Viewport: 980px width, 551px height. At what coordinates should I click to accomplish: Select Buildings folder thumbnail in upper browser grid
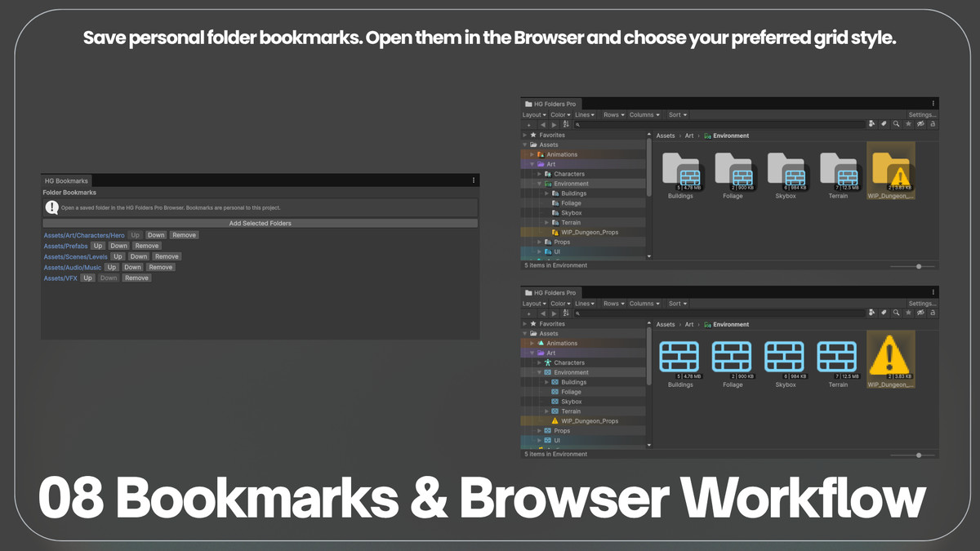[x=680, y=171]
